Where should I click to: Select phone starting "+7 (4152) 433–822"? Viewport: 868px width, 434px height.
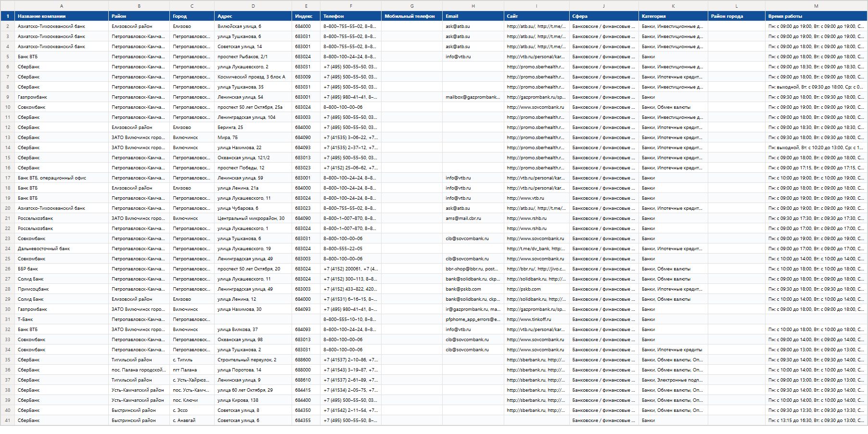click(351, 289)
